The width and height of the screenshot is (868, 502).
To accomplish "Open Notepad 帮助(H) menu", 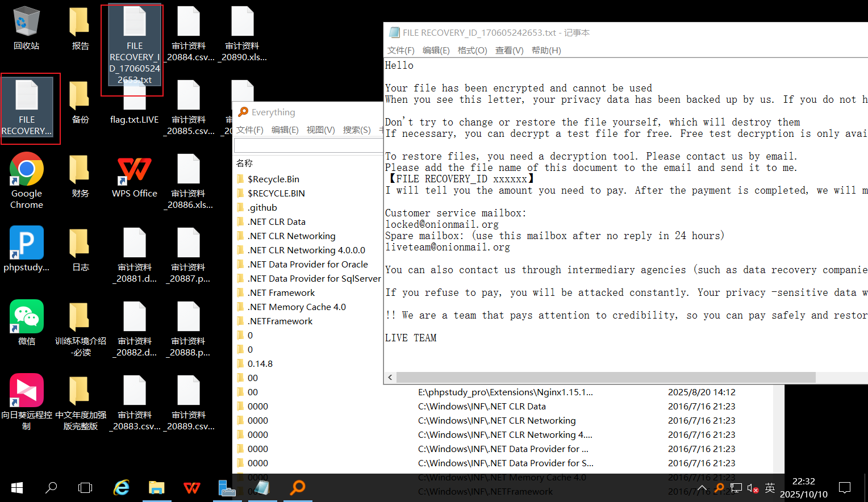I will (x=546, y=50).
